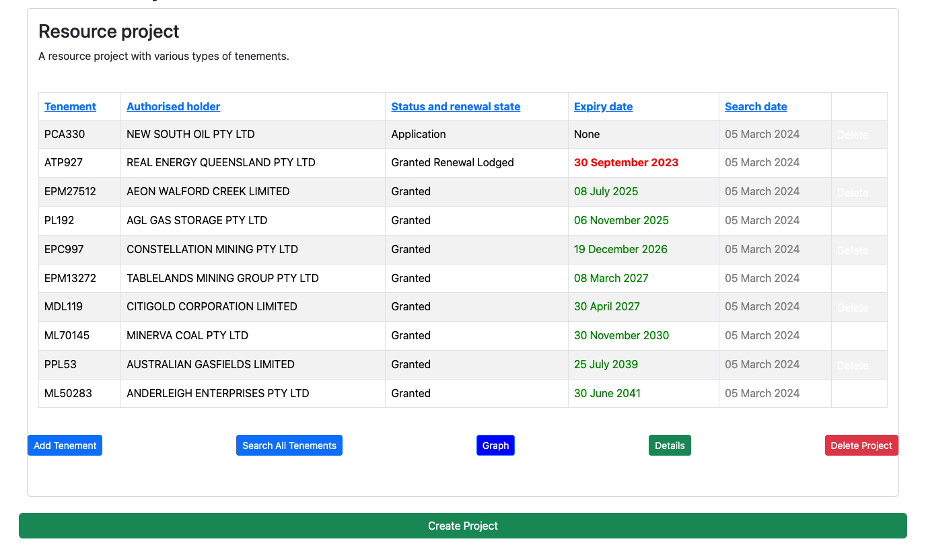
Task: Click expiry date 30 November 2030
Action: point(621,335)
